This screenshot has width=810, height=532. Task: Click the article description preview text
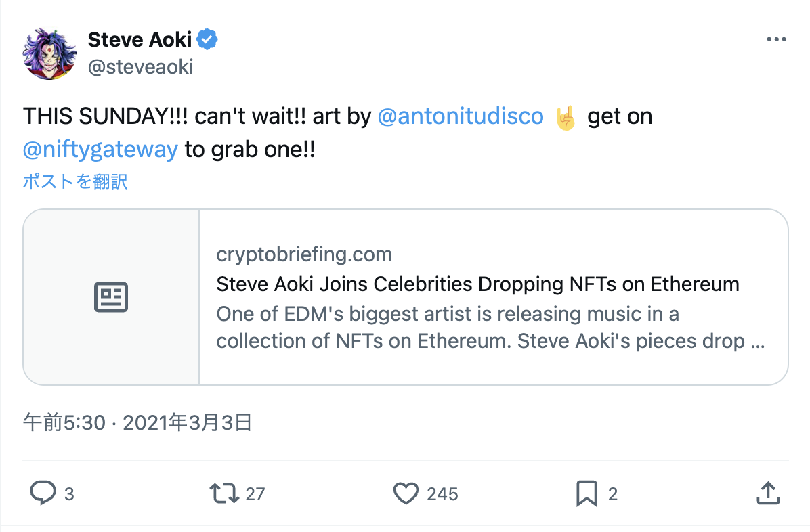pyautogui.click(x=490, y=328)
